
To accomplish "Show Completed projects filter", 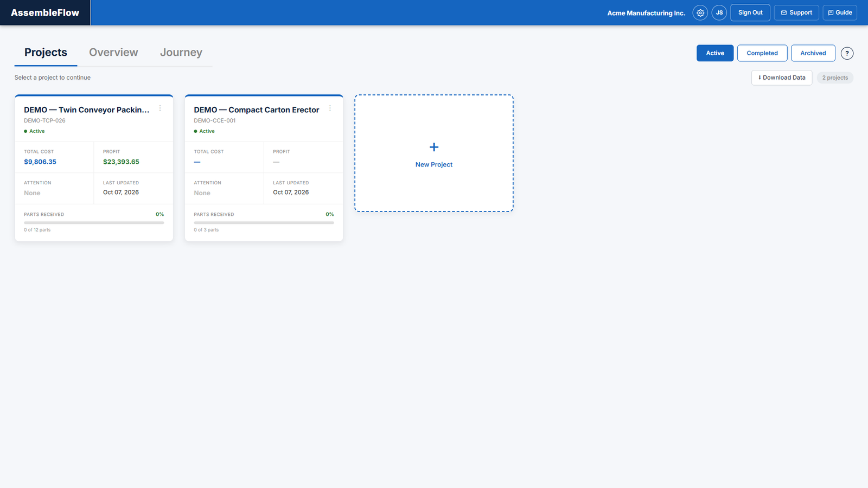I will pyautogui.click(x=762, y=53).
